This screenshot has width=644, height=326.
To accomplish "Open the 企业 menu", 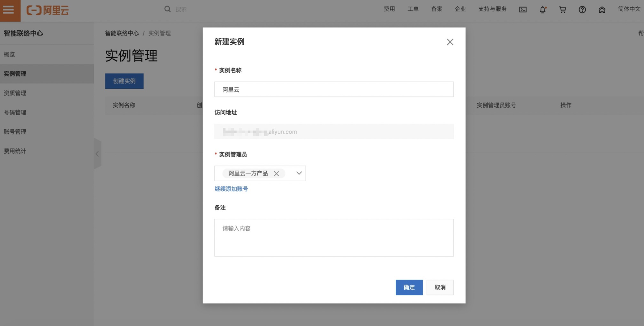I will pos(460,9).
